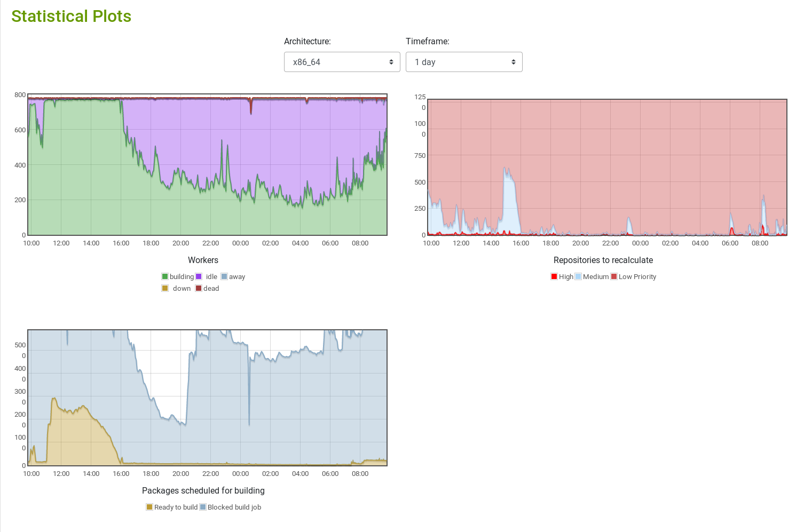Screen dimensions: 804x532
Task: Click the building legend label
Action: (x=182, y=276)
